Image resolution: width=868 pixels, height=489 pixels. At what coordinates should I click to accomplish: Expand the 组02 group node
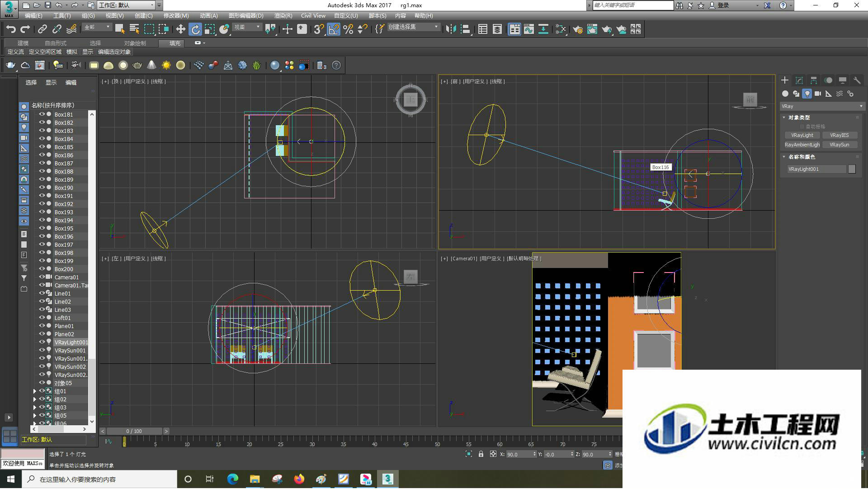pos(35,400)
